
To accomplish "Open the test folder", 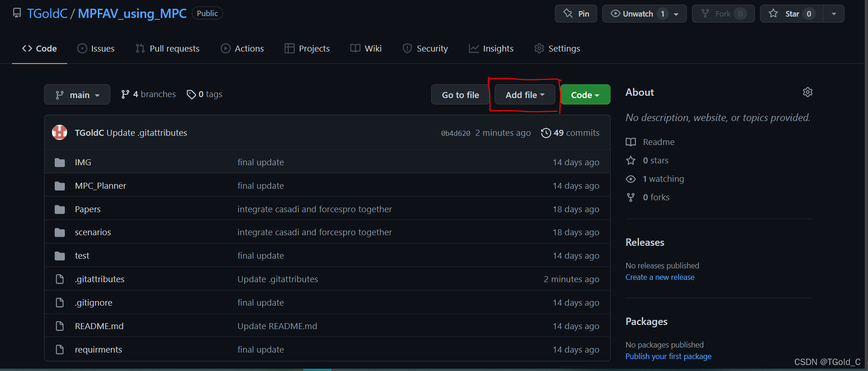I will (x=82, y=255).
